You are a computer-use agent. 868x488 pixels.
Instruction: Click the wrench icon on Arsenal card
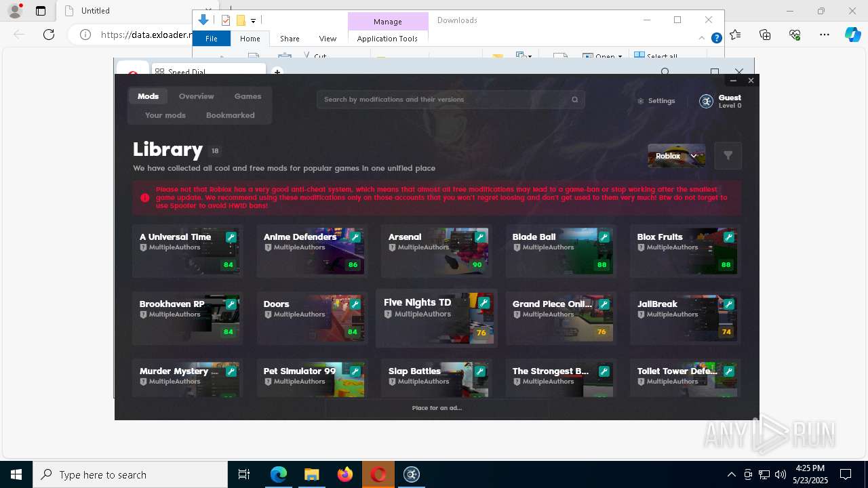(x=480, y=237)
